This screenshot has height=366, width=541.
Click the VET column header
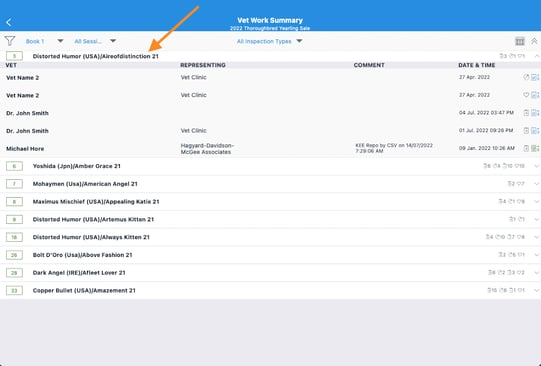[x=11, y=65]
